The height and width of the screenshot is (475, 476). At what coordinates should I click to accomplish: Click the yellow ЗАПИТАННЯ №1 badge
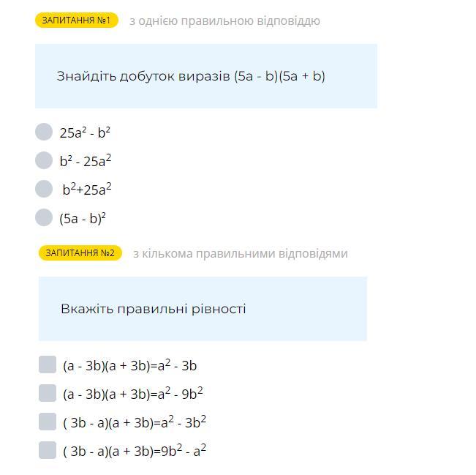tap(76, 20)
